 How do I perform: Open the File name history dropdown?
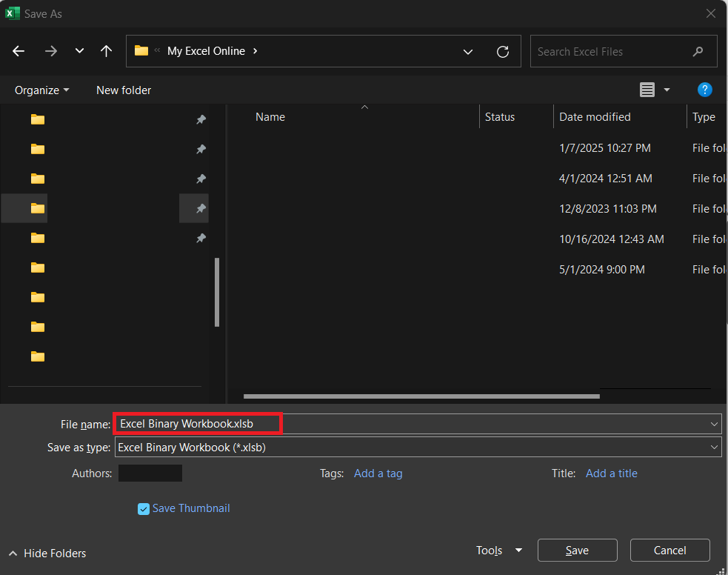tap(714, 424)
